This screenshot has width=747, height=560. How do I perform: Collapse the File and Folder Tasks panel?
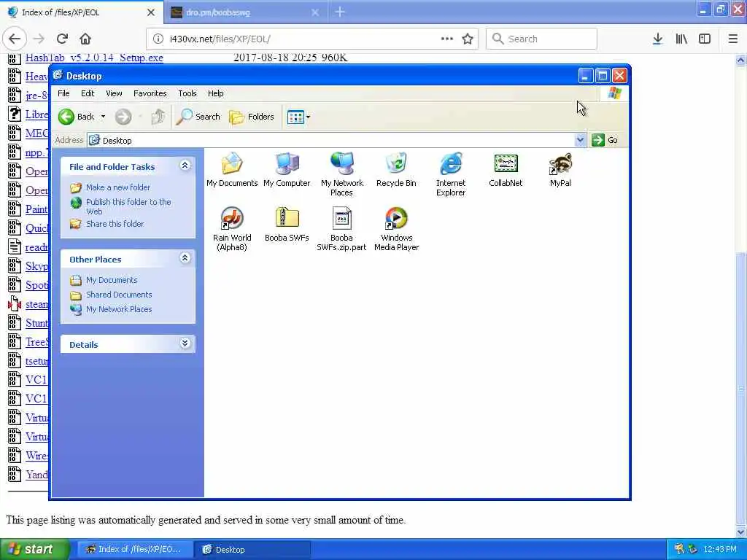pos(185,166)
